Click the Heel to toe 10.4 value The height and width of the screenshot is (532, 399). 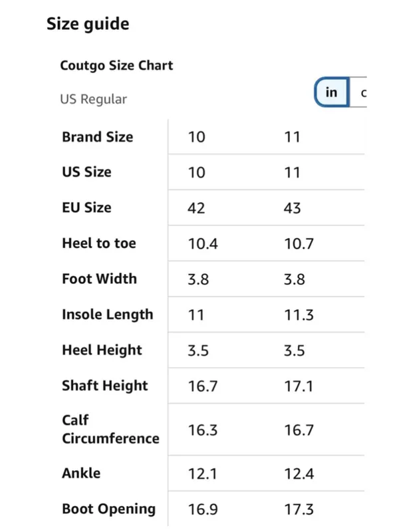click(203, 243)
